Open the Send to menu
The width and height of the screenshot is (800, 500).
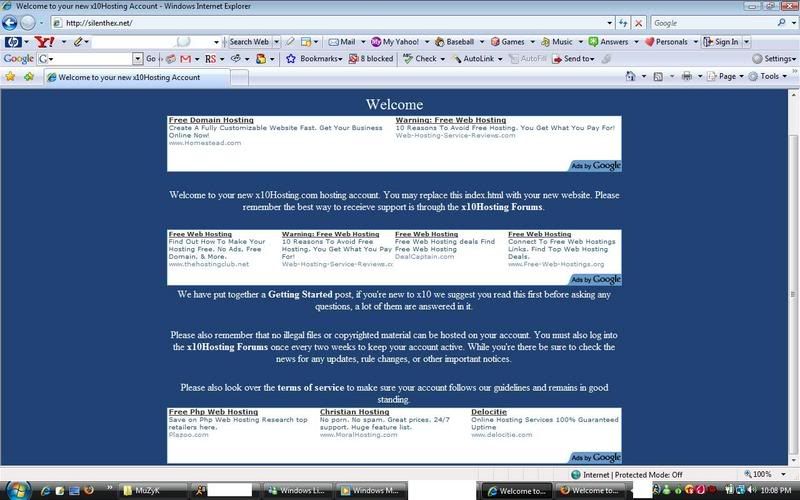coord(573,59)
